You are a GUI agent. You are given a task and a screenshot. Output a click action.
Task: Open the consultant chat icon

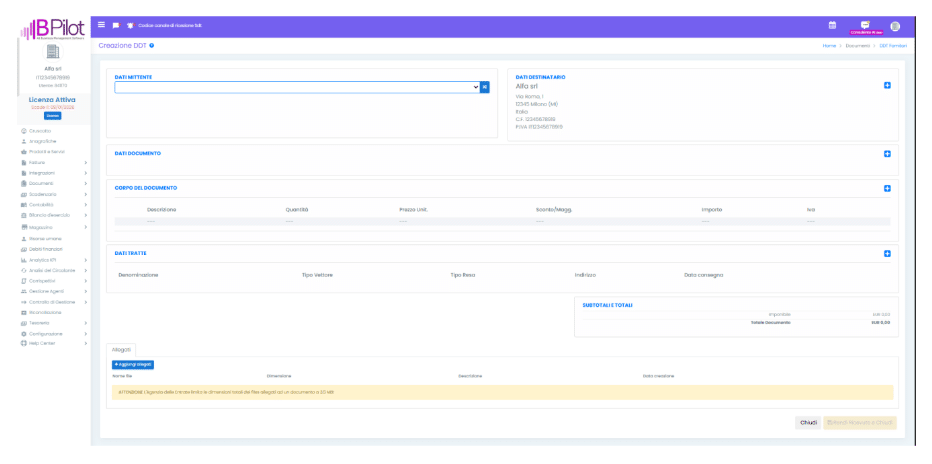point(865,24)
